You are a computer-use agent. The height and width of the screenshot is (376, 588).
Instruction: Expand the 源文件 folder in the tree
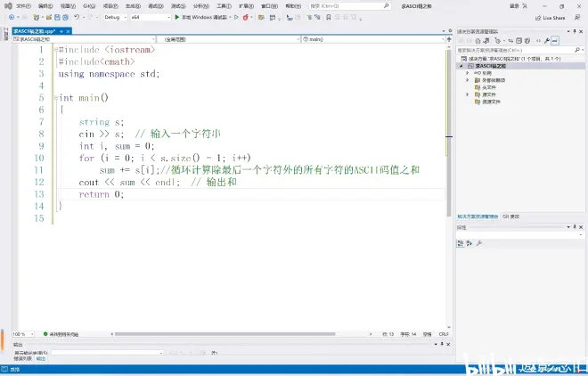[x=467, y=94]
